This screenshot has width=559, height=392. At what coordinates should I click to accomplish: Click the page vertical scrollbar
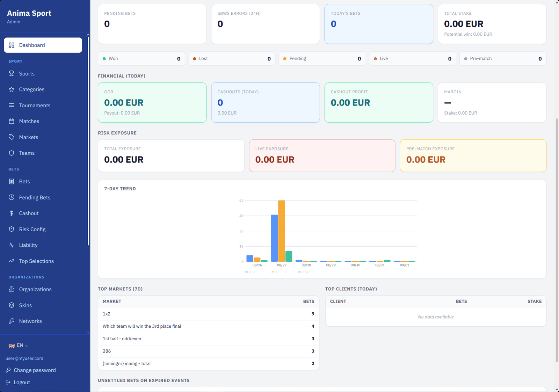[x=557, y=240]
